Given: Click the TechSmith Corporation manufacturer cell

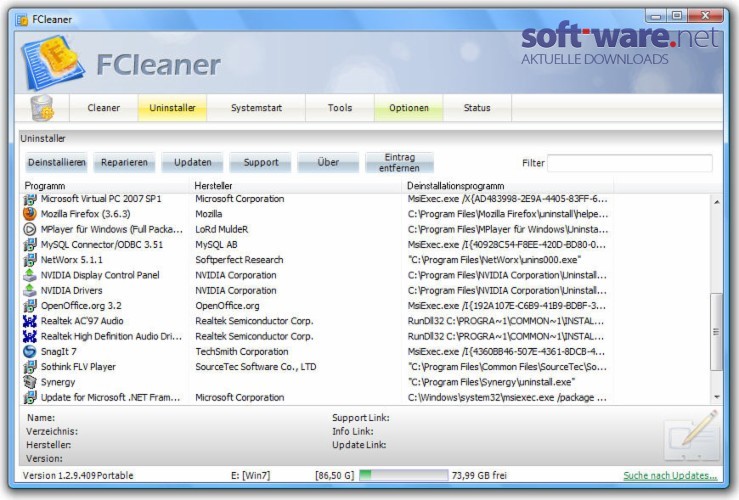Looking at the screenshot, I should [242, 352].
